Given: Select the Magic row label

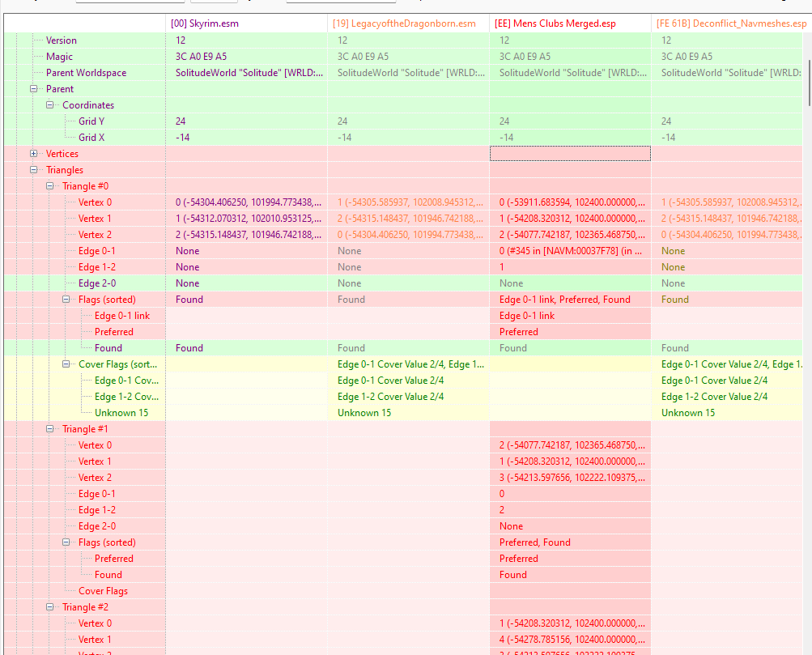Looking at the screenshot, I should [x=59, y=57].
